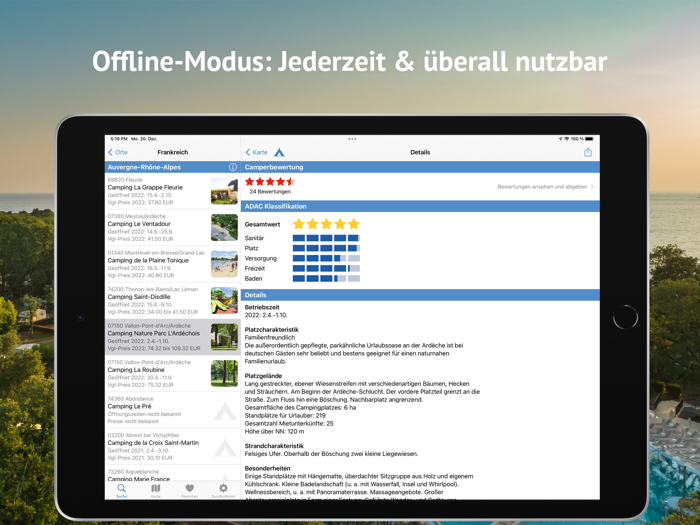Click the Strandcharakteristik heading
Image resolution: width=700 pixels, height=525 pixels.
point(274,446)
